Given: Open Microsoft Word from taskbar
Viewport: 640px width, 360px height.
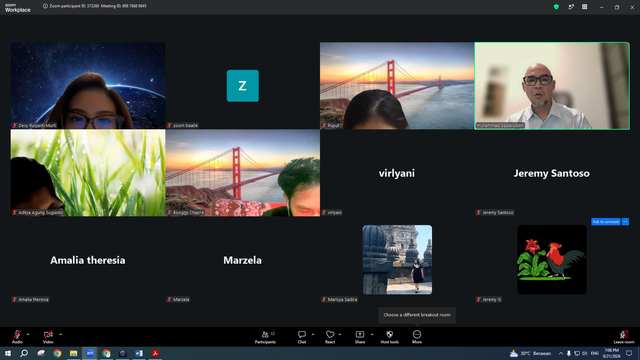Looking at the screenshot, I should coord(139,353).
